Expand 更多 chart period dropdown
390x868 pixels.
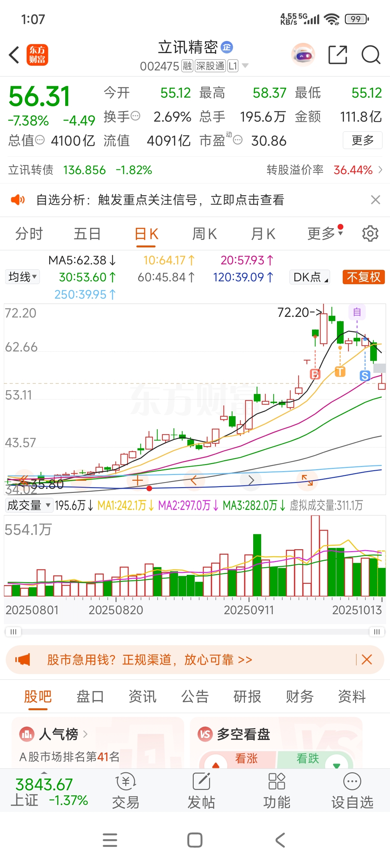[325, 233]
